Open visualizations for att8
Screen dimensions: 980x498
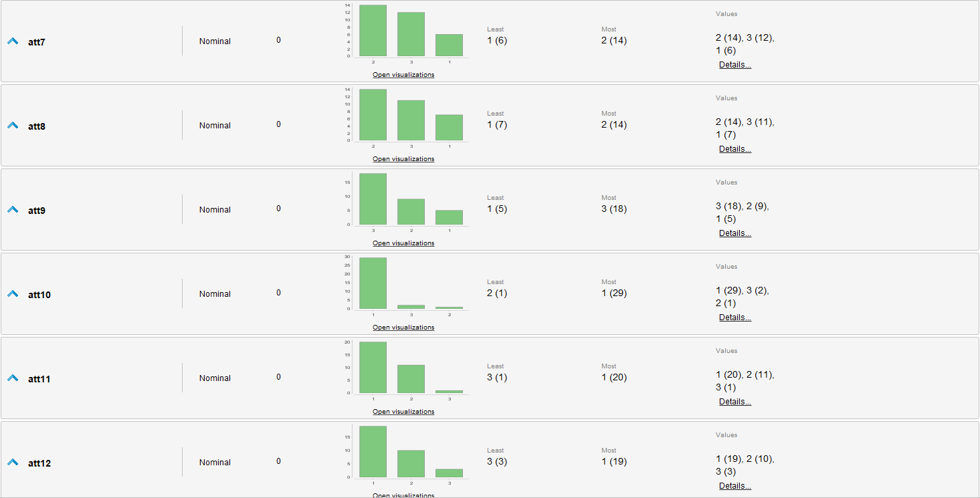point(403,159)
